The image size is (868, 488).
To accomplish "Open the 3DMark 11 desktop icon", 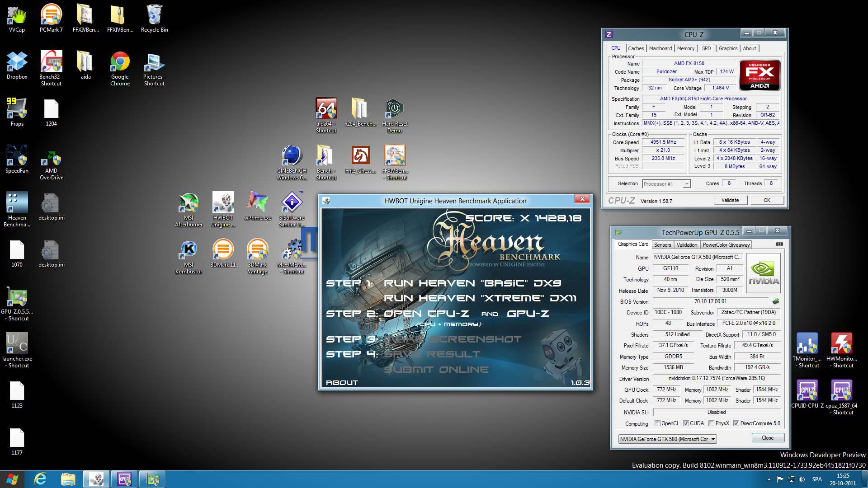I will pyautogui.click(x=223, y=253).
